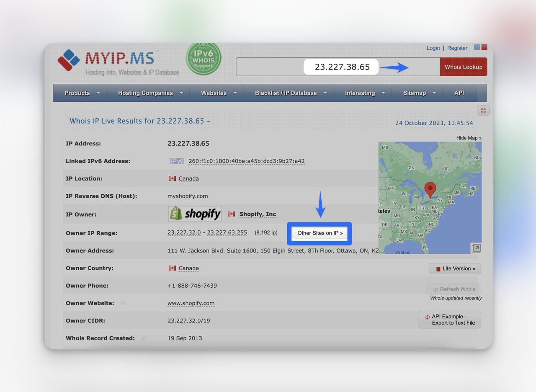Viewport: 536px width, 392px height.
Task: Open the Shopify, Inc owner link
Action: (258, 214)
